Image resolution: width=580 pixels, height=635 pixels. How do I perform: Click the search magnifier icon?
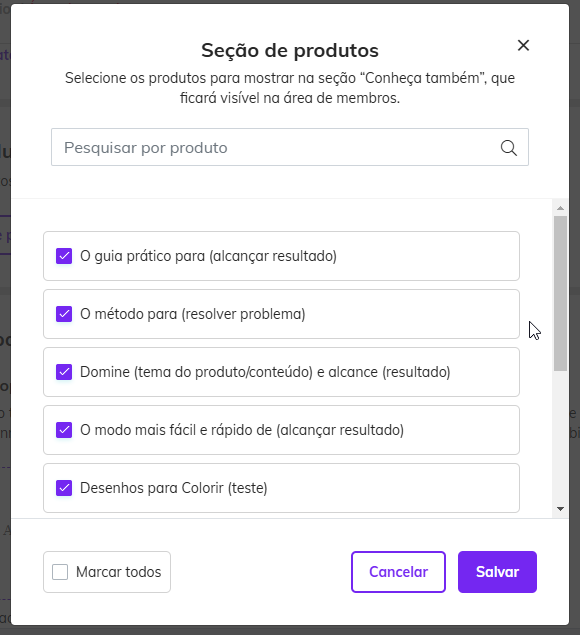click(508, 148)
